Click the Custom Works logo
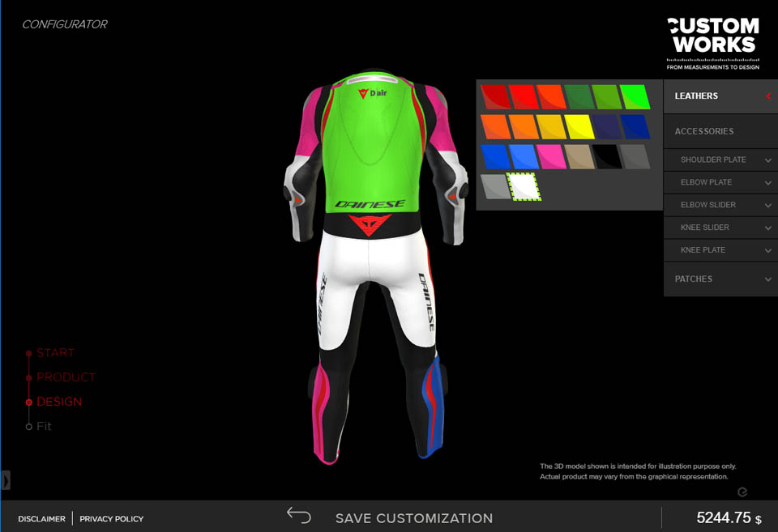Viewport: 778px width, 532px height. [713, 44]
